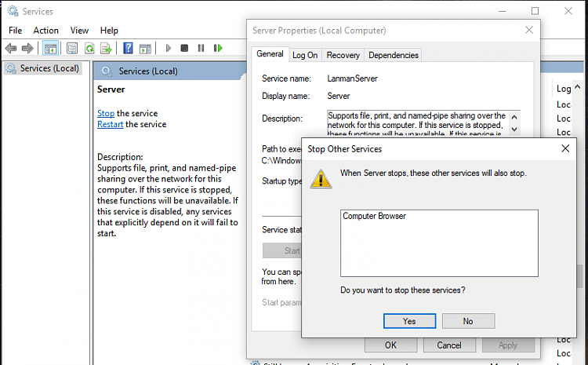
Task: Click the Apply button in Server Properties
Action: coord(508,345)
